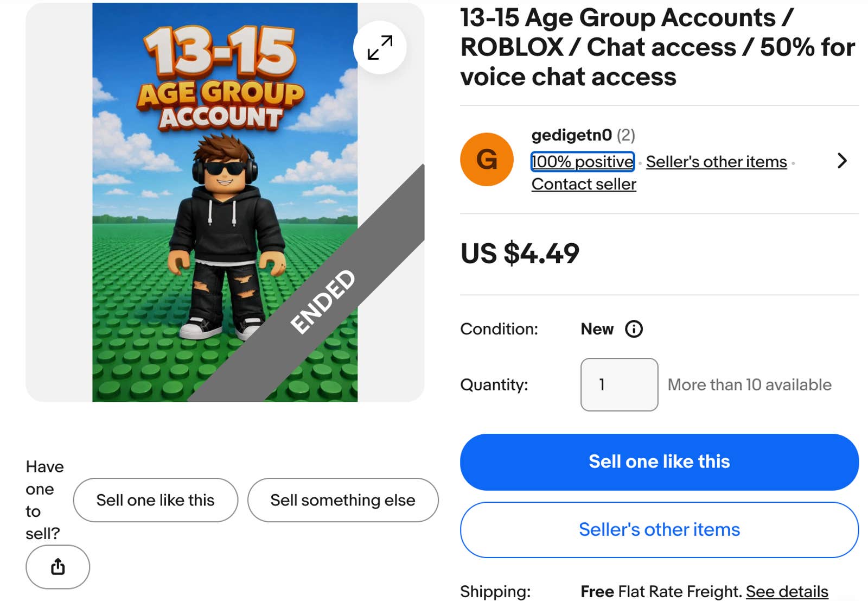
Task: Click the orange seller avatar G
Action: point(486,159)
